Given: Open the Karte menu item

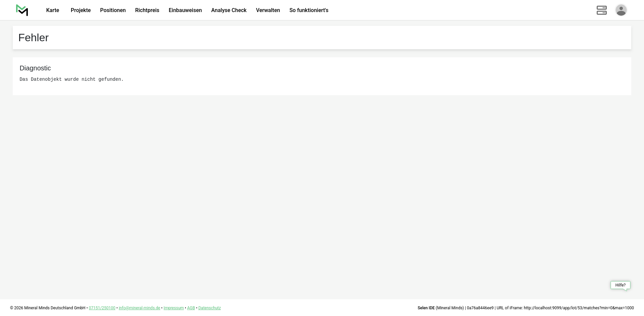Looking at the screenshot, I should coord(53,10).
